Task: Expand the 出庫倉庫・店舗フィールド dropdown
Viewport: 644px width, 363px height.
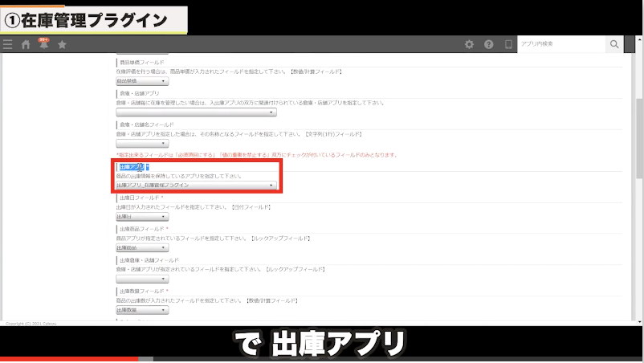Action: (142, 279)
